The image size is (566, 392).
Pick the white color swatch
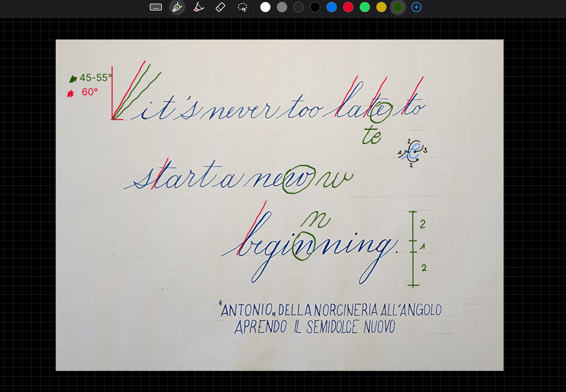265,7
